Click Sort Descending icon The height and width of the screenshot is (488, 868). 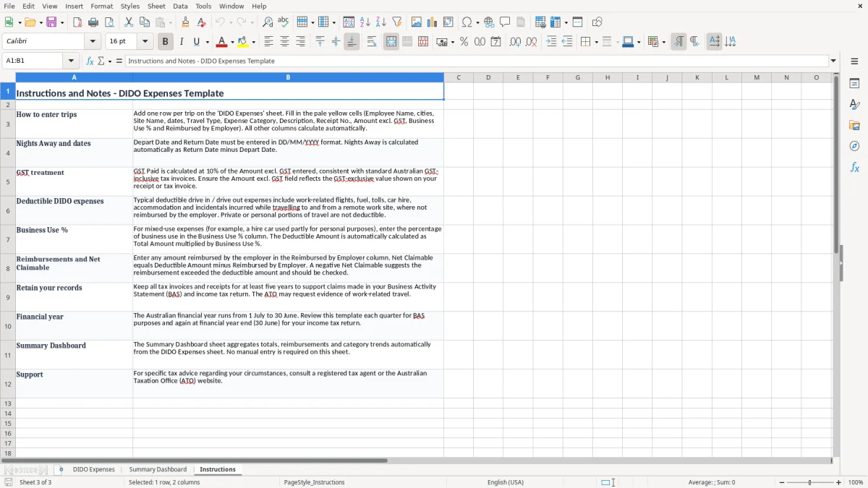pyautogui.click(x=380, y=22)
